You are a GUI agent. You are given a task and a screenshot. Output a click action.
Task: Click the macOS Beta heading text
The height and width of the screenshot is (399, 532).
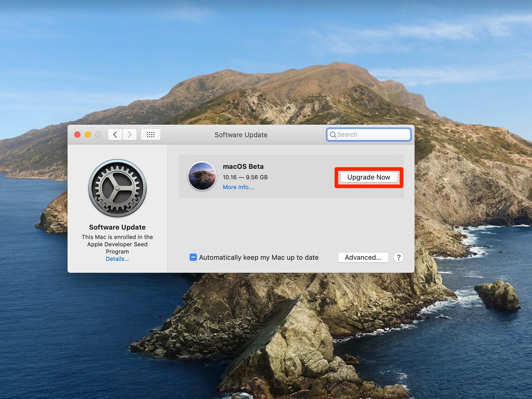[x=243, y=167]
